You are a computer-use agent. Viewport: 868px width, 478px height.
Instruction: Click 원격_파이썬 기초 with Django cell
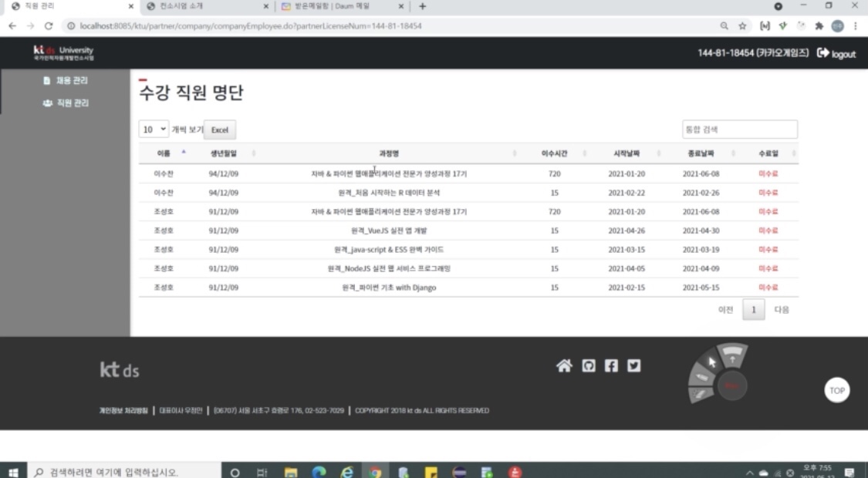(389, 288)
